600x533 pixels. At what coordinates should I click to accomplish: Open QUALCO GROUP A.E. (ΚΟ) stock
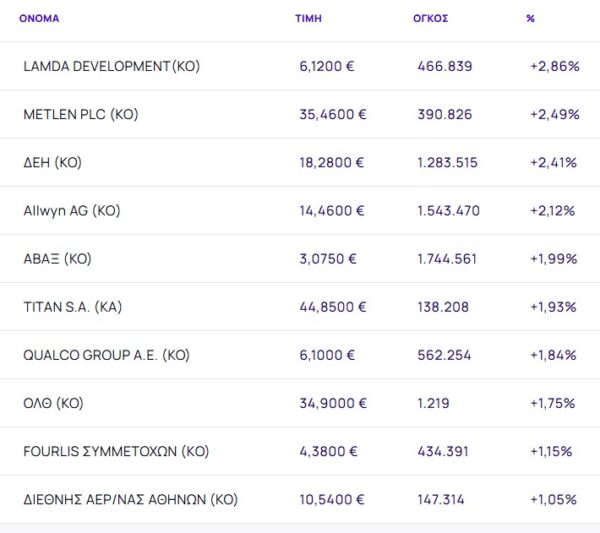pyautogui.click(x=106, y=355)
